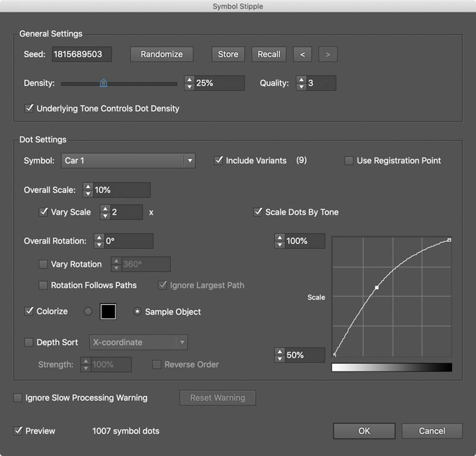The height and width of the screenshot is (456, 476).
Task: Click the Store button
Action: (x=228, y=54)
